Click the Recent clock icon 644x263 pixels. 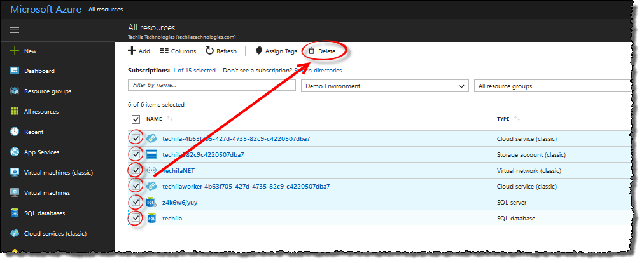[15, 131]
